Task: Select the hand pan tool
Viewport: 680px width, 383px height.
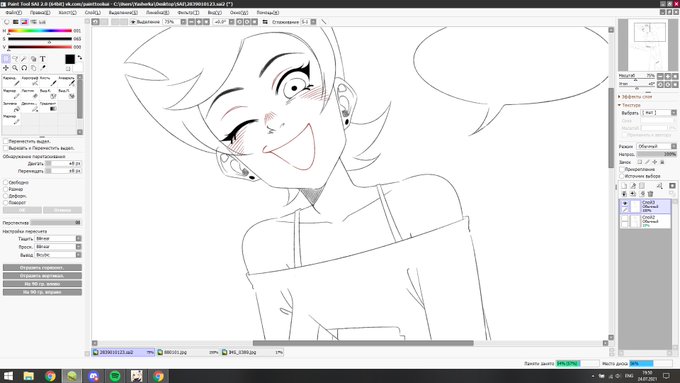Action: (33, 68)
